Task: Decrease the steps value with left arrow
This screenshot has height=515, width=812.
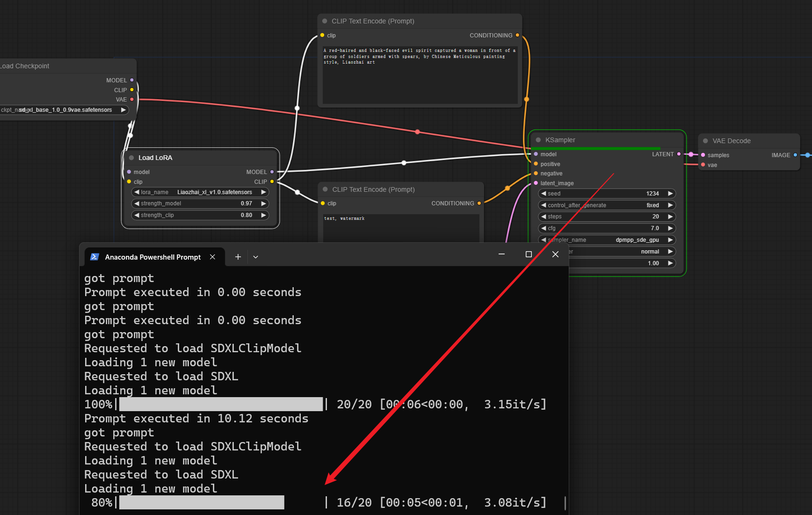Action: coord(544,217)
